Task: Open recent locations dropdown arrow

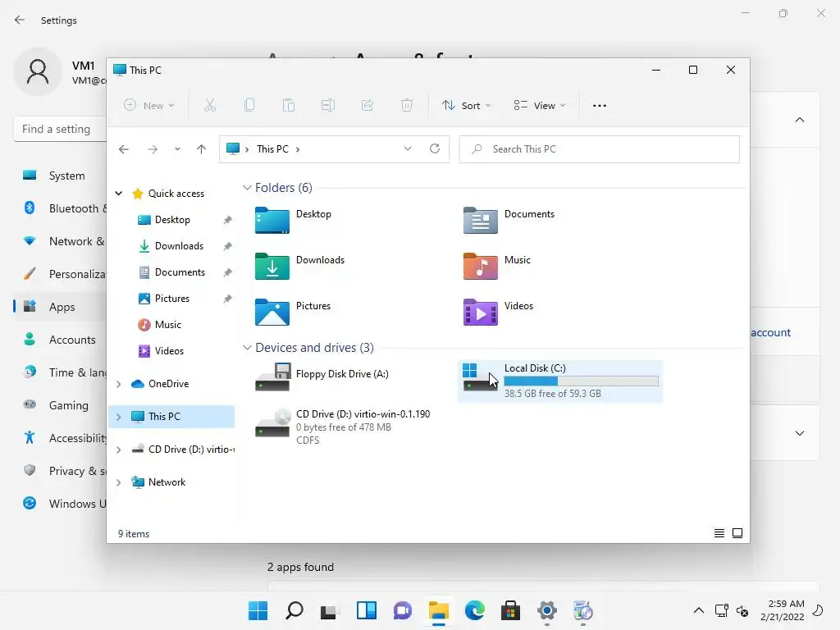Action: point(177,149)
